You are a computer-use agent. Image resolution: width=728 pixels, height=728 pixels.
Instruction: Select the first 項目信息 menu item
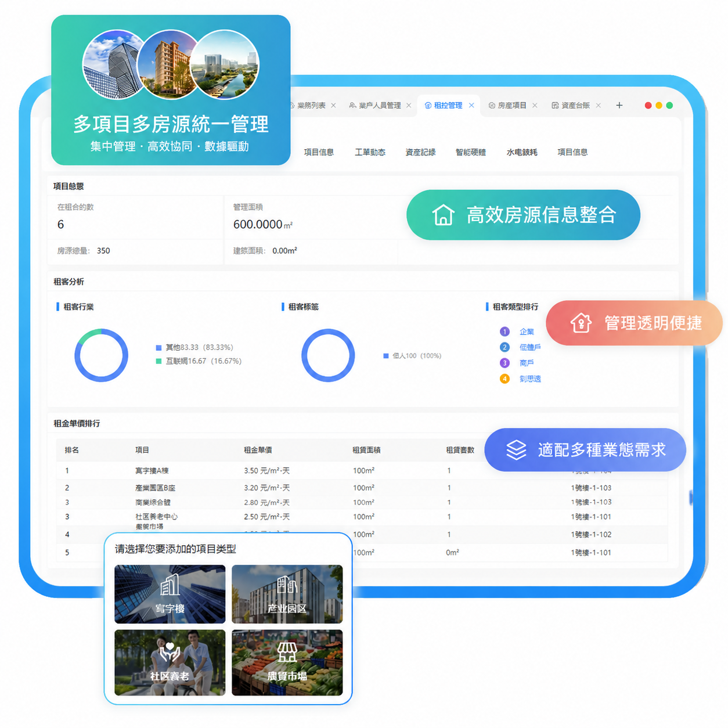click(x=319, y=152)
